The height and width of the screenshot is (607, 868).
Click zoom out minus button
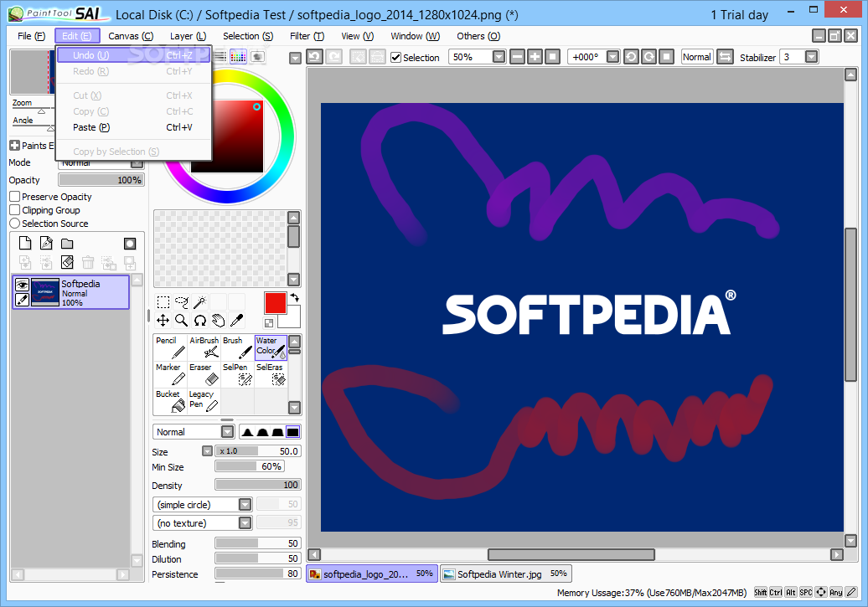click(517, 57)
